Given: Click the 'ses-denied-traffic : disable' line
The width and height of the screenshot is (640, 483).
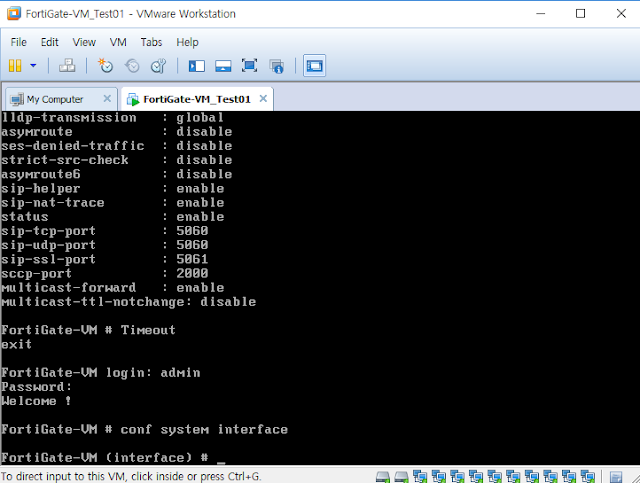Looking at the screenshot, I should 117,146.
